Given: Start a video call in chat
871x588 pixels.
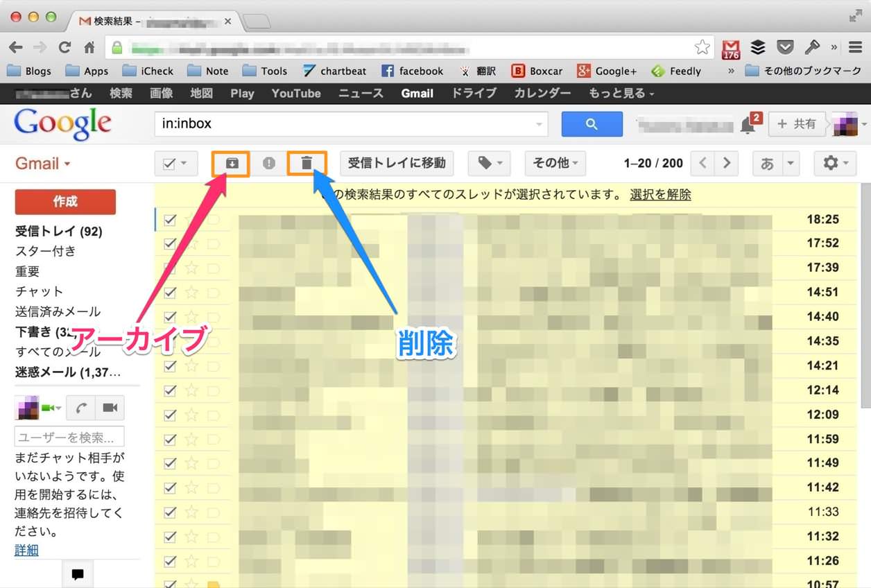Looking at the screenshot, I should click(x=110, y=408).
